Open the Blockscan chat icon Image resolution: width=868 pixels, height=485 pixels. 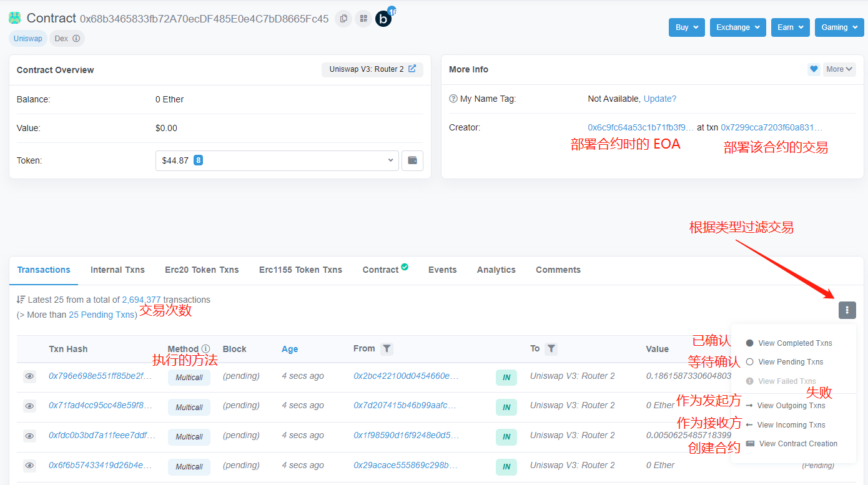pyautogui.click(x=383, y=19)
